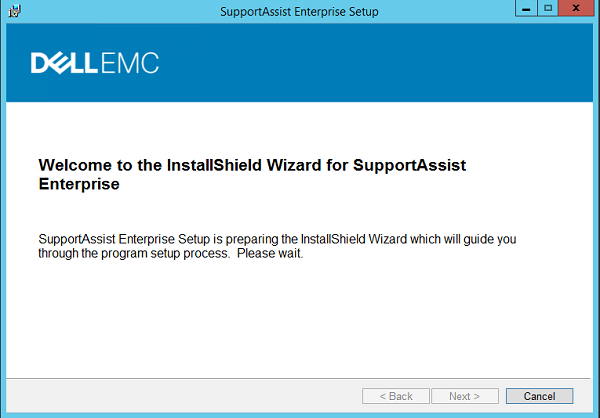
Task: Click the word Wizard in bold heading
Action: click(294, 165)
